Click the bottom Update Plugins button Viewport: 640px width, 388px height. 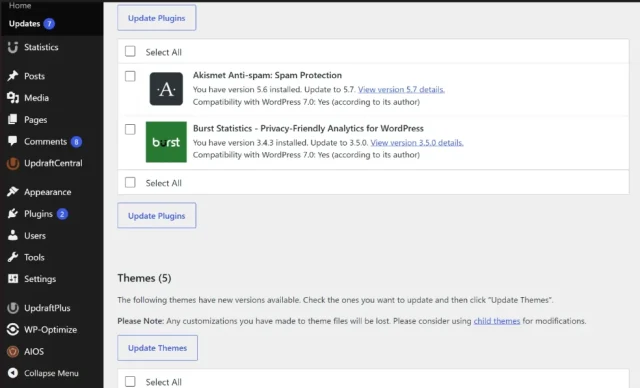[157, 215]
